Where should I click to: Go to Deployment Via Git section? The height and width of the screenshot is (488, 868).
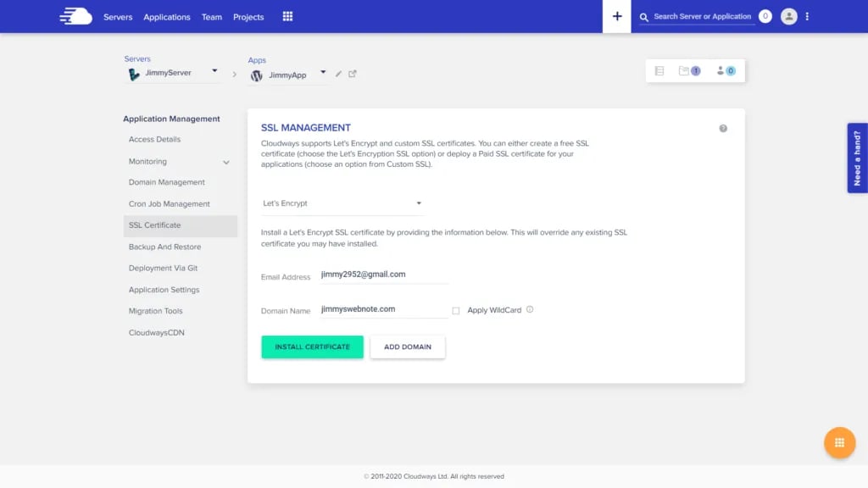[x=164, y=268]
